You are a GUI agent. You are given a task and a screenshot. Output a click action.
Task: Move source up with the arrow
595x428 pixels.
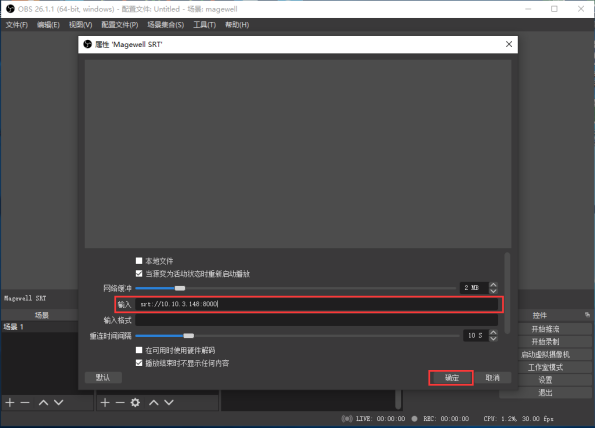pyautogui.click(x=154, y=403)
